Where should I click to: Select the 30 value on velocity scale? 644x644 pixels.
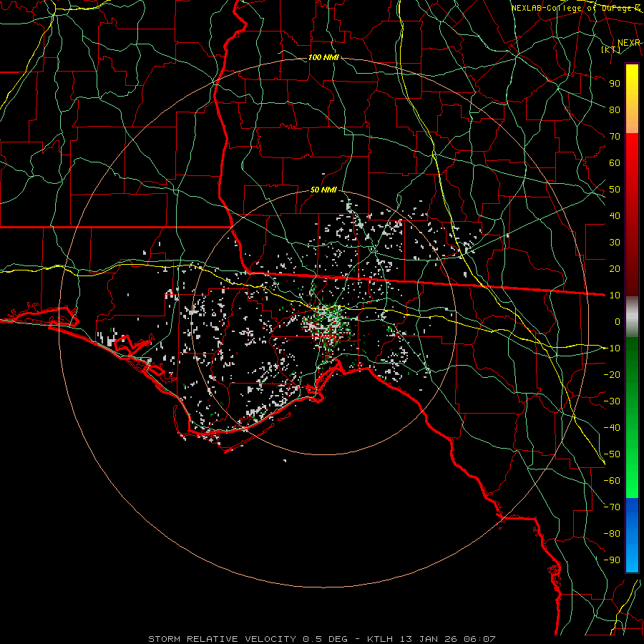[x=615, y=243]
